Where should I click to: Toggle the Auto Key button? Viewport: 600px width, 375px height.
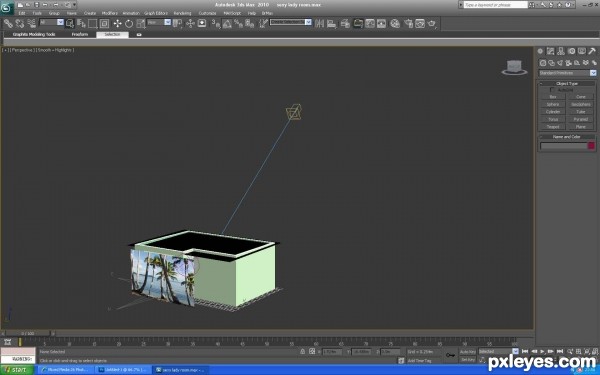tap(468, 352)
